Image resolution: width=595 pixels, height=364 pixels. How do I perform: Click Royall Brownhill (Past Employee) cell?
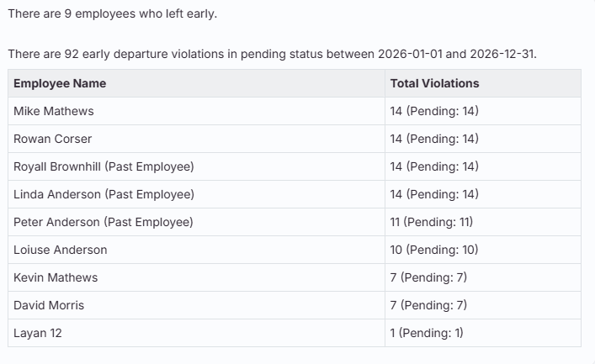(196, 166)
